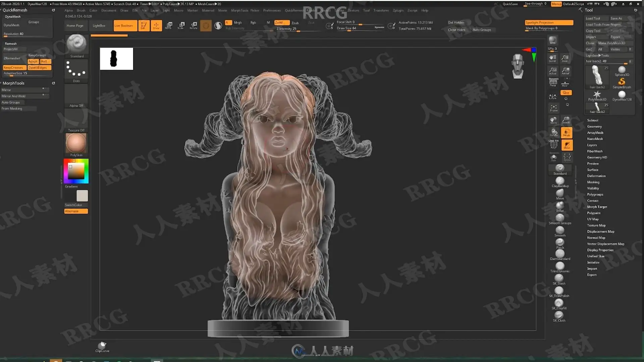The width and height of the screenshot is (644, 362).
Task: Open the Transform menu
Action: point(381,10)
